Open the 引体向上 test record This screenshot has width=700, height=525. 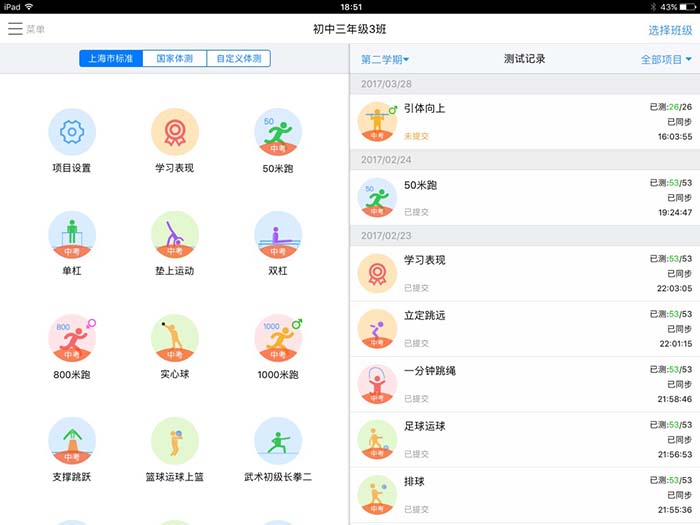point(525,121)
